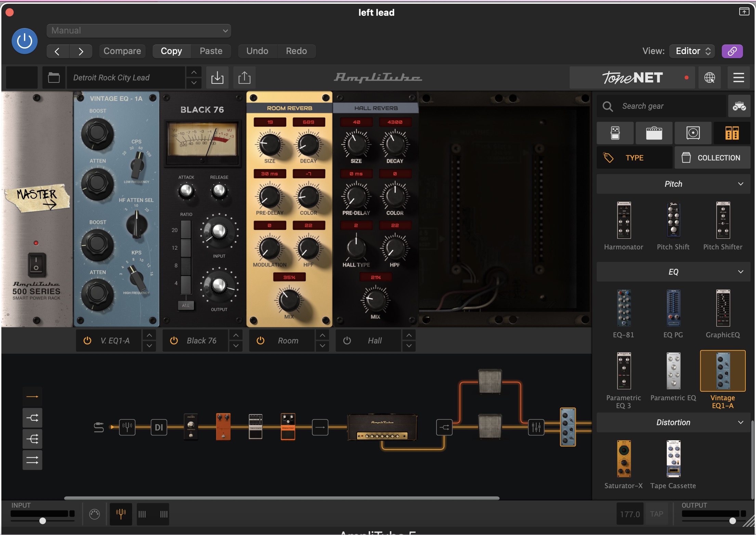Step the Hall slot selector down
This screenshot has height=535, width=756.
409,346
